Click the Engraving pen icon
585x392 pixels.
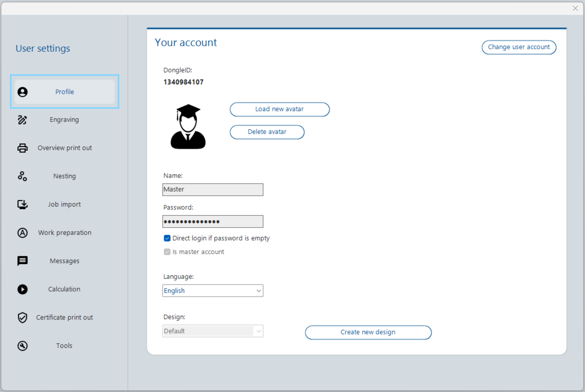point(22,120)
